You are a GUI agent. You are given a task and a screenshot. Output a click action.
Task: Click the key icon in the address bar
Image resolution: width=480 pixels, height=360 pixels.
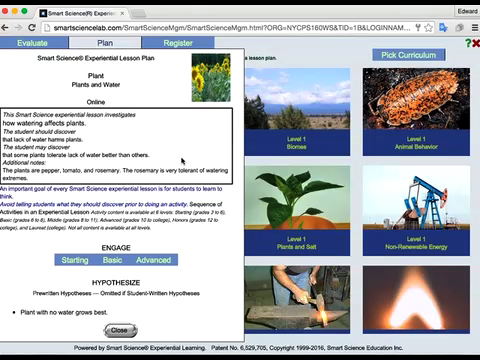coord(418,28)
